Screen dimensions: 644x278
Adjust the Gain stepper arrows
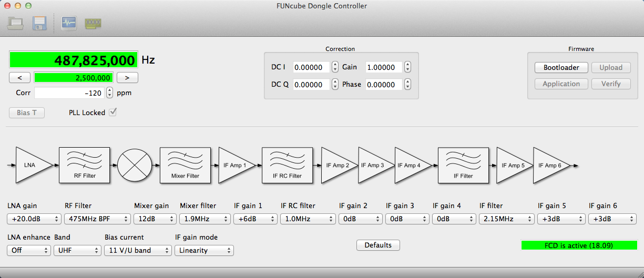pyautogui.click(x=407, y=68)
